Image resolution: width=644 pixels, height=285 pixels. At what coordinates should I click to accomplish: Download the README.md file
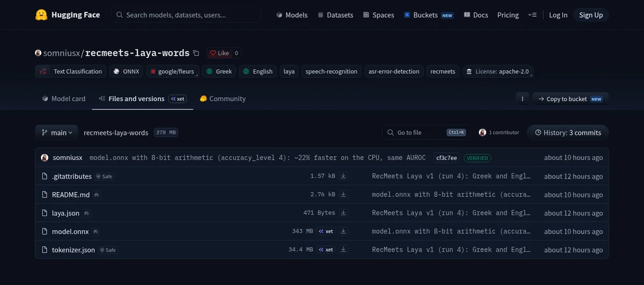pyautogui.click(x=343, y=194)
